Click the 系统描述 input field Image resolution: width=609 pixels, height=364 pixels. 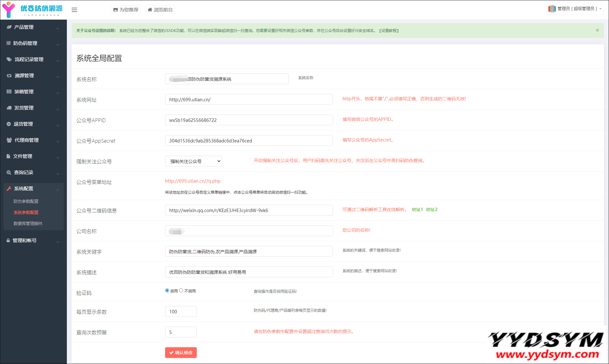click(249, 272)
